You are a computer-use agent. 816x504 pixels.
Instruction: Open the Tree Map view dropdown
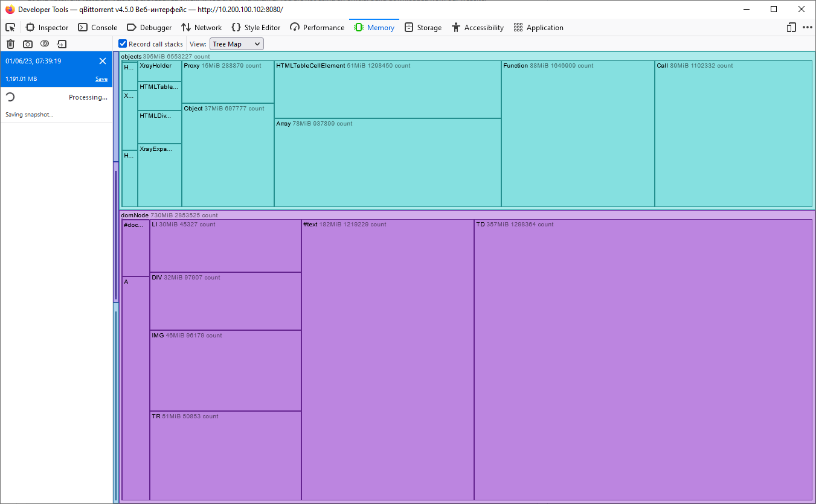(236, 43)
